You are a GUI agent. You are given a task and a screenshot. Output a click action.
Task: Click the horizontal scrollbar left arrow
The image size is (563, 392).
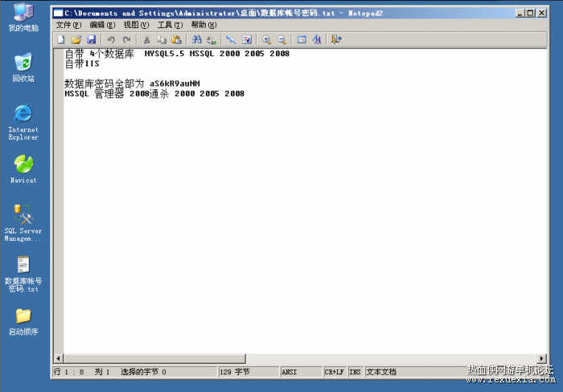pos(59,358)
